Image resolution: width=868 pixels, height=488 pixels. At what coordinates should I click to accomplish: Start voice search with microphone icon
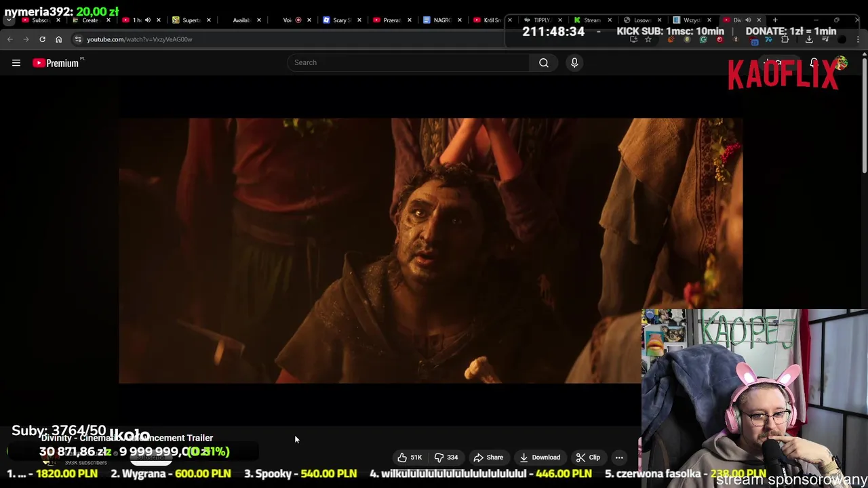point(574,62)
